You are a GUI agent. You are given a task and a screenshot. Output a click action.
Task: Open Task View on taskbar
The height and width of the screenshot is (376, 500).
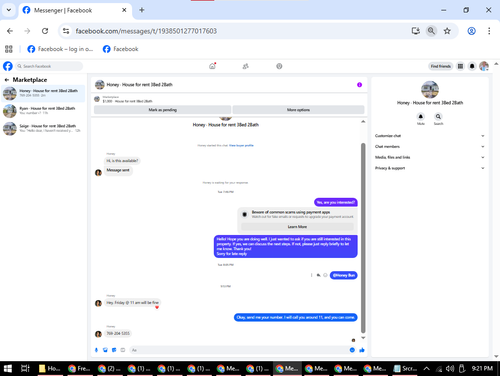pyautogui.click(x=25, y=368)
